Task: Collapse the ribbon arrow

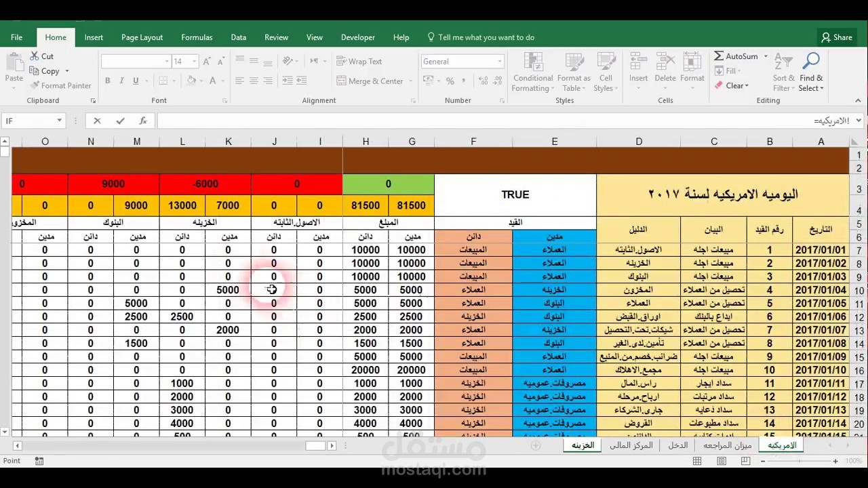Action: [x=858, y=100]
